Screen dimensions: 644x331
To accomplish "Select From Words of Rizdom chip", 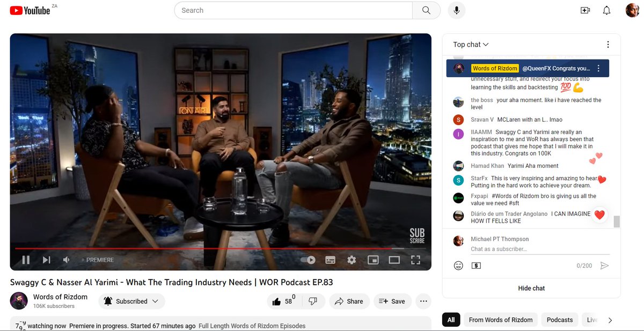I will (x=501, y=320).
